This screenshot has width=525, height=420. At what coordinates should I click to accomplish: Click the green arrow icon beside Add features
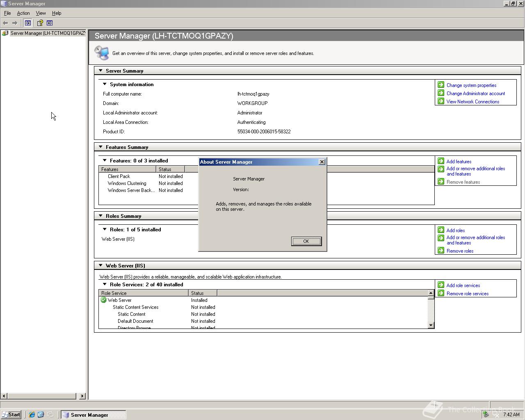pyautogui.click(x=441, y=161)
